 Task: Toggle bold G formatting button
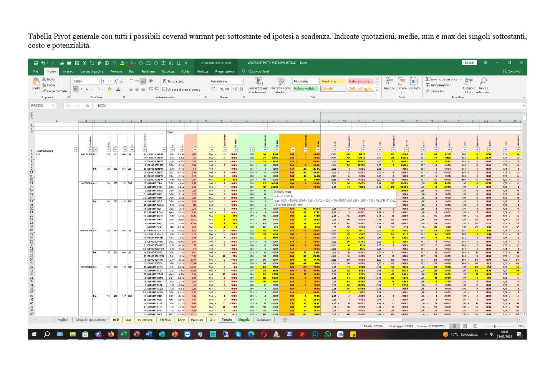click(x=76, y=89)
